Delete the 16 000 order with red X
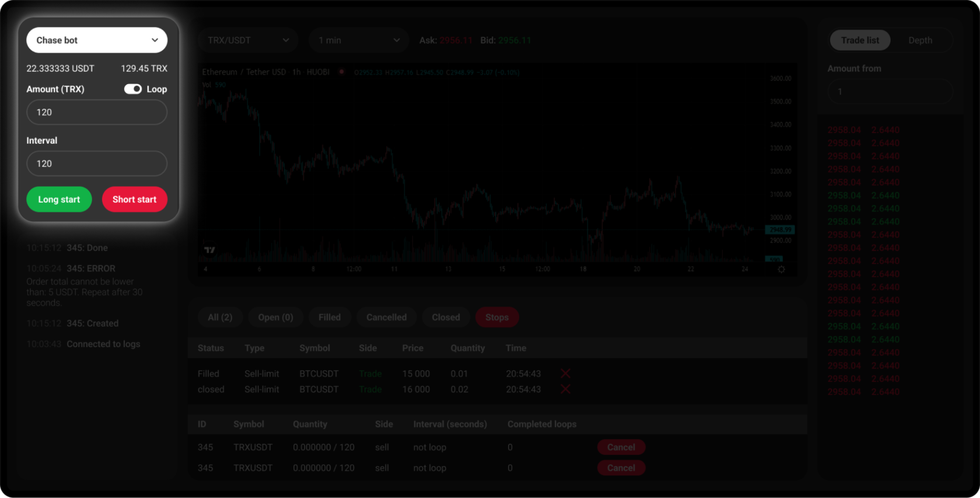The width and height of the screenshot is (980, 498). click(565, 389)
